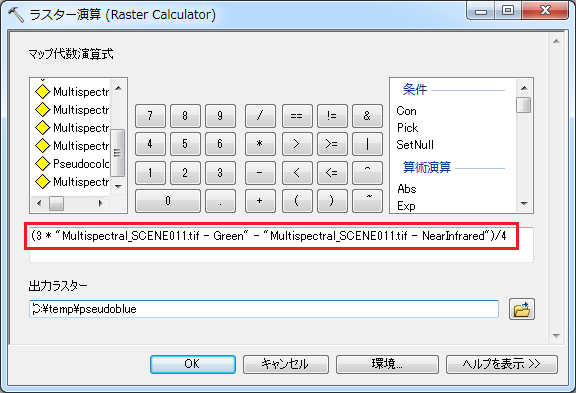
Task: Click the output raster path field
Action: click(x=264, y=309)
